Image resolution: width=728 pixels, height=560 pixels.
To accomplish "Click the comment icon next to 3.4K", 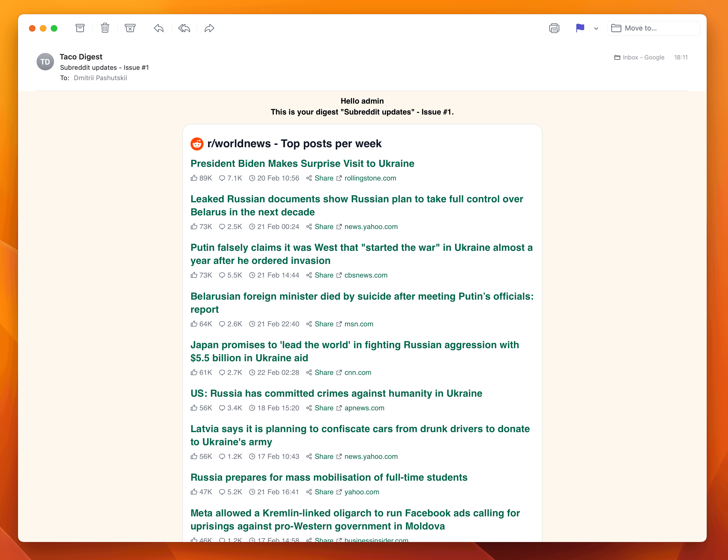I will click(x=222, y=408).
